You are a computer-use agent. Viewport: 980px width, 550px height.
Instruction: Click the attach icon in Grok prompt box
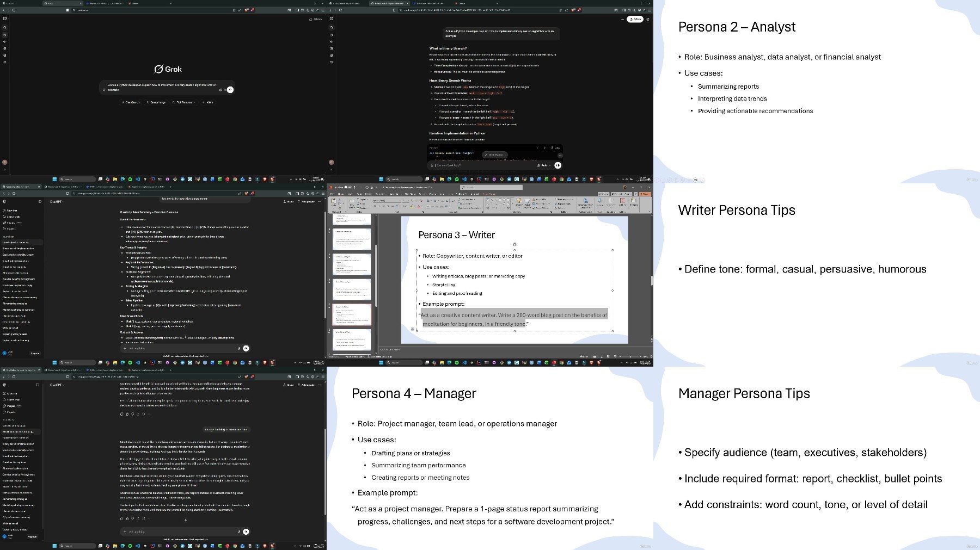104,90
